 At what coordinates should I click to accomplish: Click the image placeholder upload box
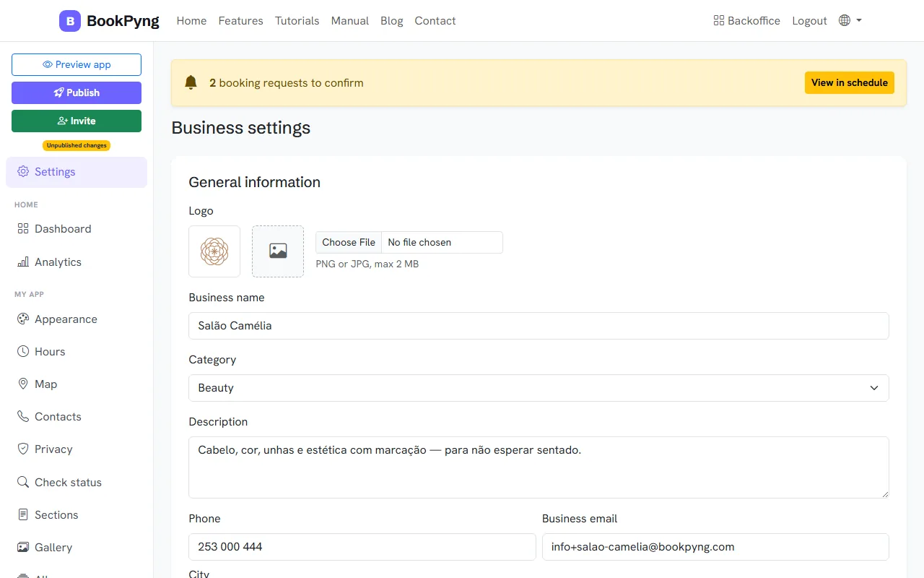pos(278,251)
